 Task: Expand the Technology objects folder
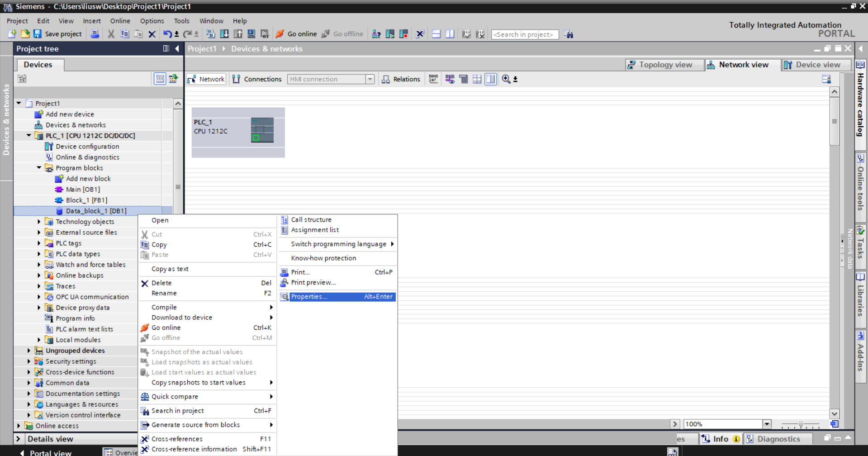[39, 222]
